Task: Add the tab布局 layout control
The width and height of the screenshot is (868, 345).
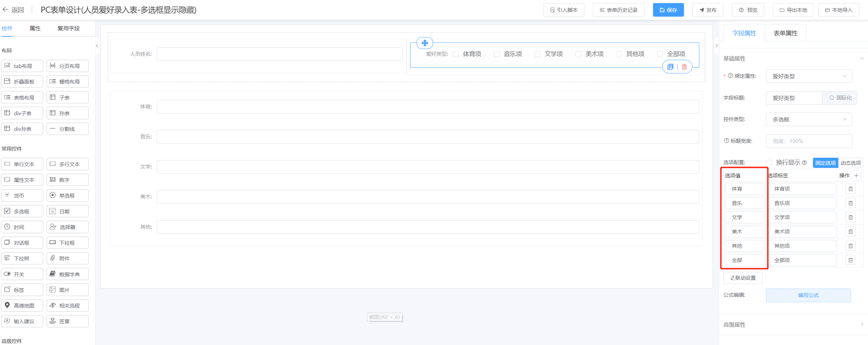Action: pyautogui.click(x=22, y=66)
